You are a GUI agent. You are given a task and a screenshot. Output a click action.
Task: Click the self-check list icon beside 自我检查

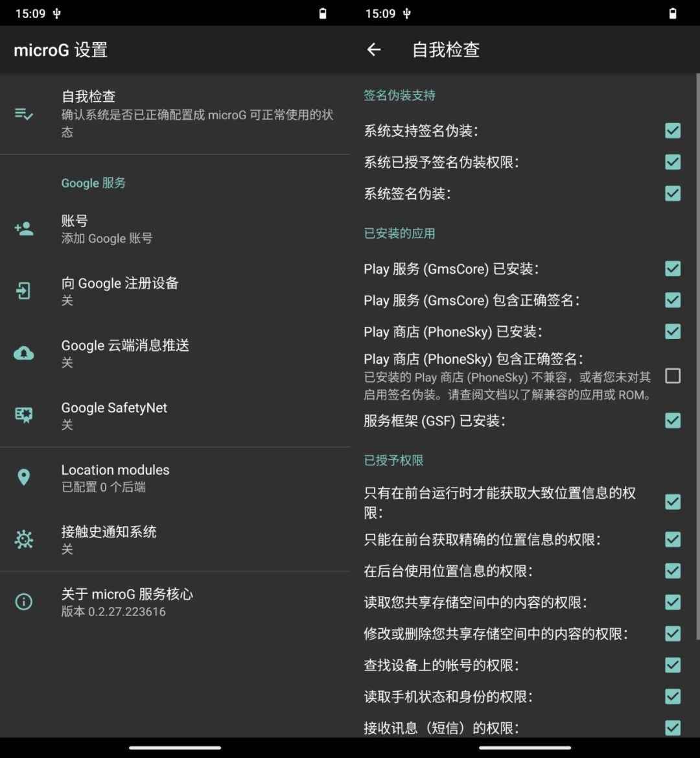(24, 114)
